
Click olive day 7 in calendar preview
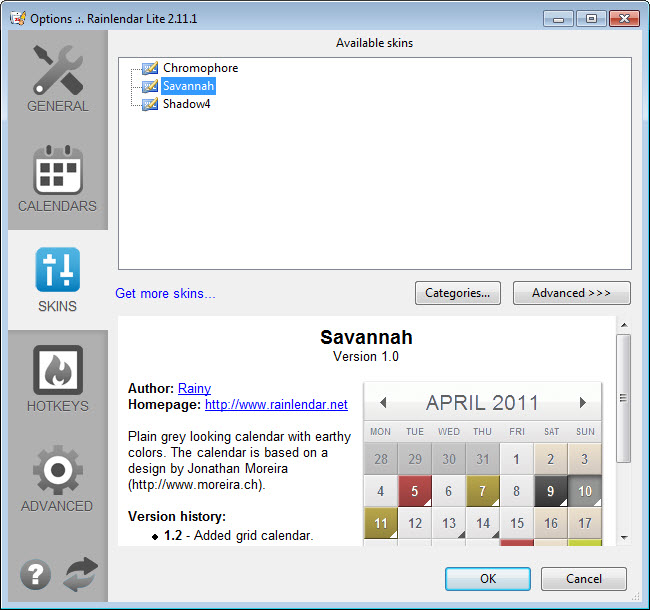pos(483,491)
